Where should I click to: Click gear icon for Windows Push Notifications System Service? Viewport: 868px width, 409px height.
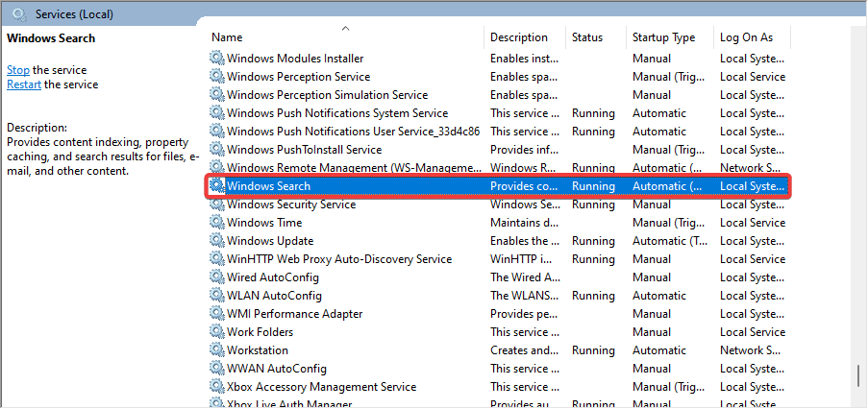[x=216, y=112]
